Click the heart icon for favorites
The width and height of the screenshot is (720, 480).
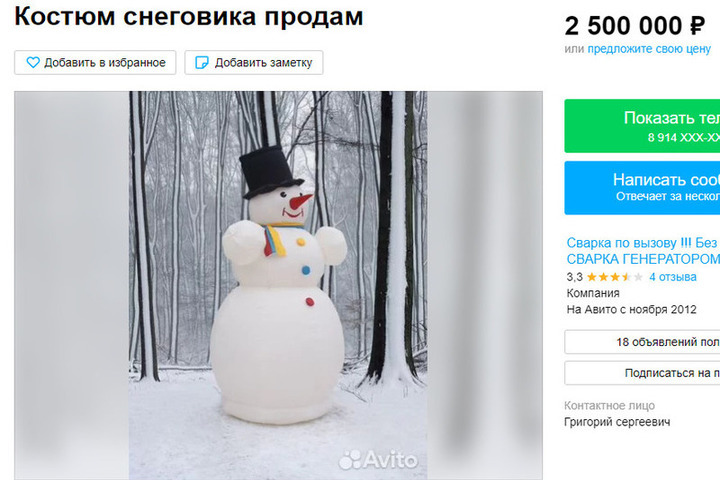(33, 62)
